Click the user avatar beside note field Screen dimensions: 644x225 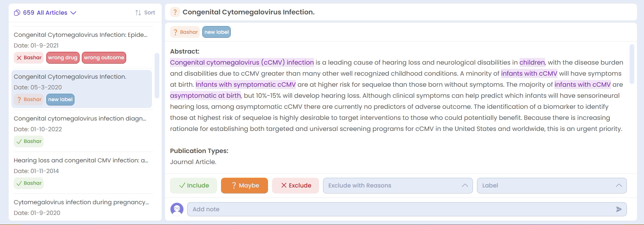[177, 209]
